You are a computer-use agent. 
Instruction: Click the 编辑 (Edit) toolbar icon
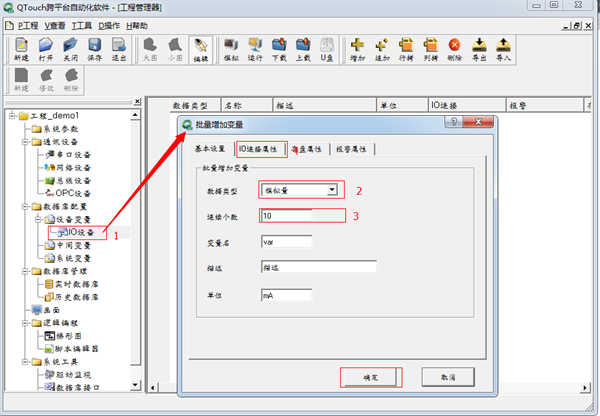[200, 47]
